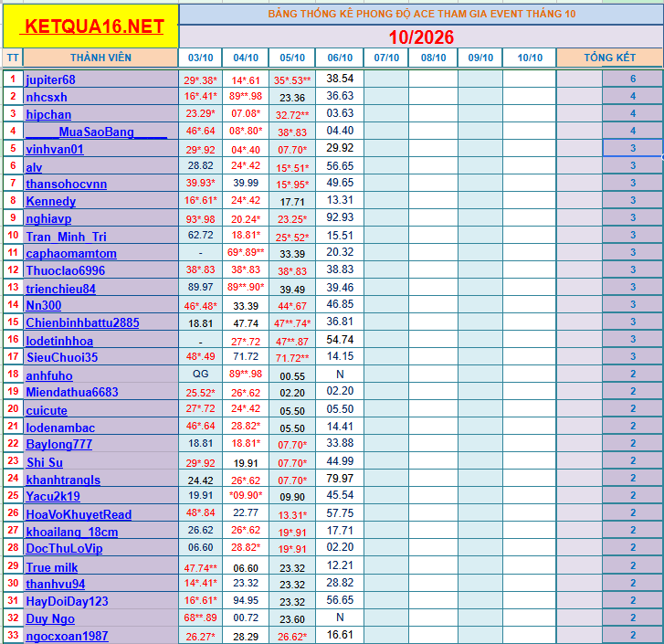Screen dimensions: 664x644
Task: Open Shi Su member link
Action: (x=45, y=462)
